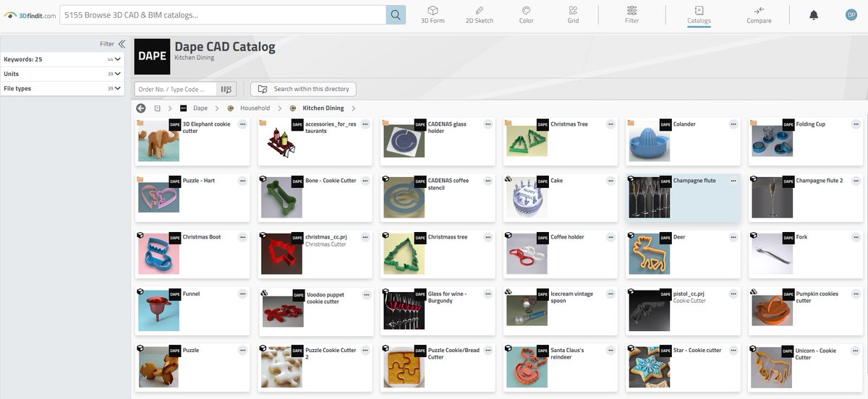The height and width of the screenshot is (399, 868).
Task: Expand the Keywords filter
Action: [x=62, y=59]
